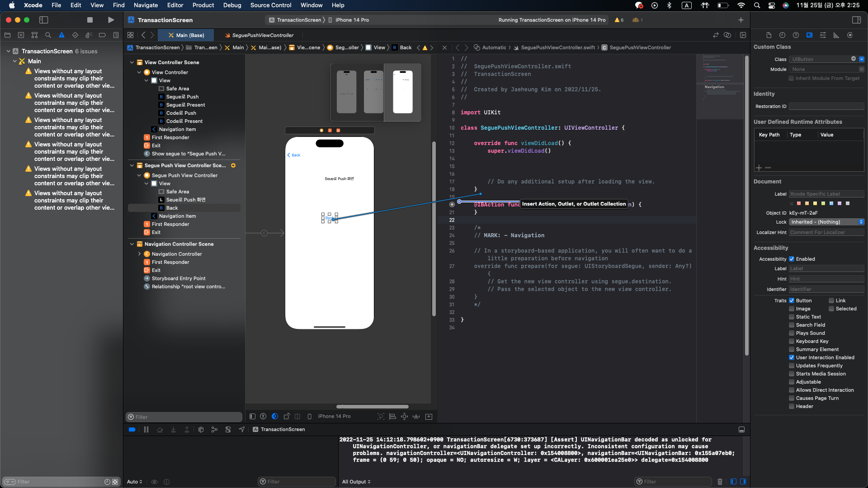Toggle the Accessibility Enabled checkbox
This screenshot has height=488, width=868.
[x=792, y=259]
